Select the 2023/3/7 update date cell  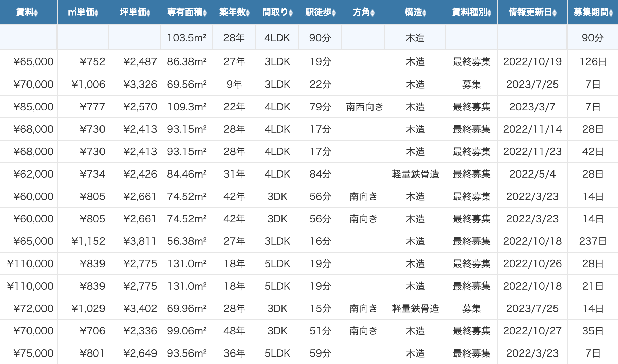532,107
